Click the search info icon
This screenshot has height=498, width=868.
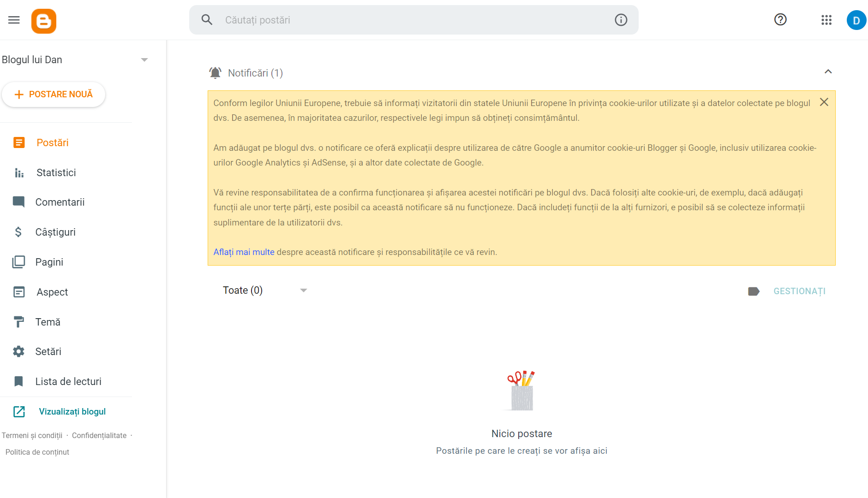621,20
